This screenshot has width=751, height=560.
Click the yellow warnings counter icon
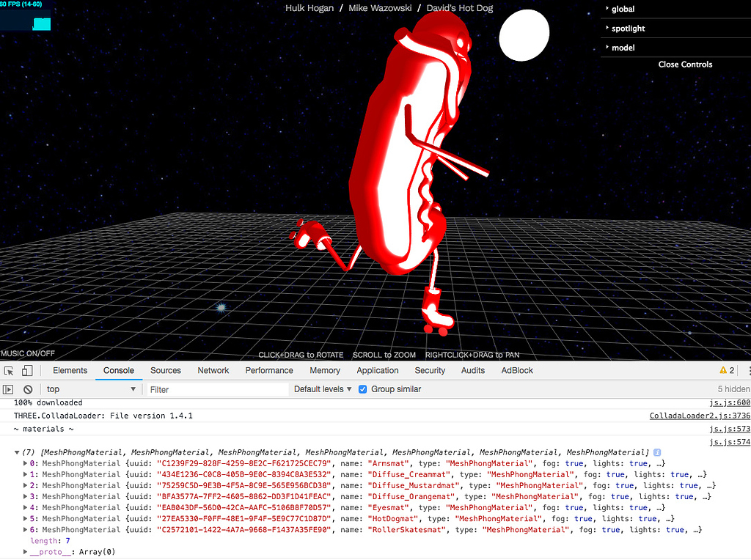(x=724, y=370)
